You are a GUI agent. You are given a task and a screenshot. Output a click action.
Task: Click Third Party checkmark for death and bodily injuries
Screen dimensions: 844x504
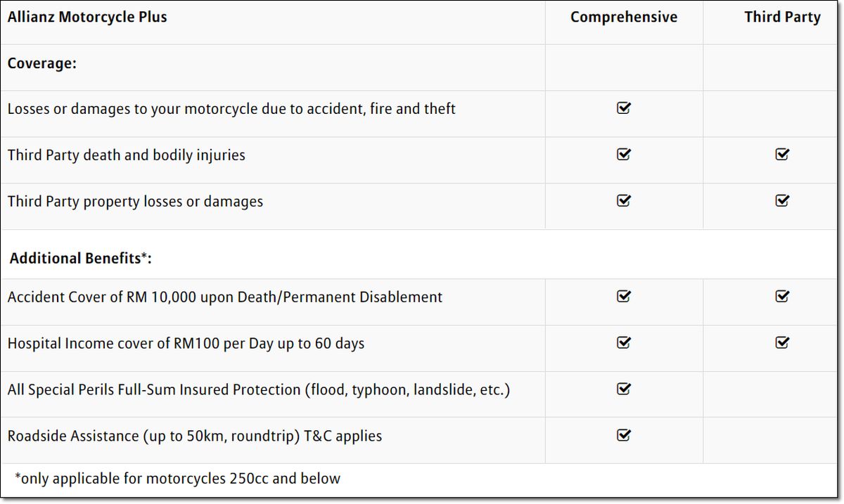782,155
